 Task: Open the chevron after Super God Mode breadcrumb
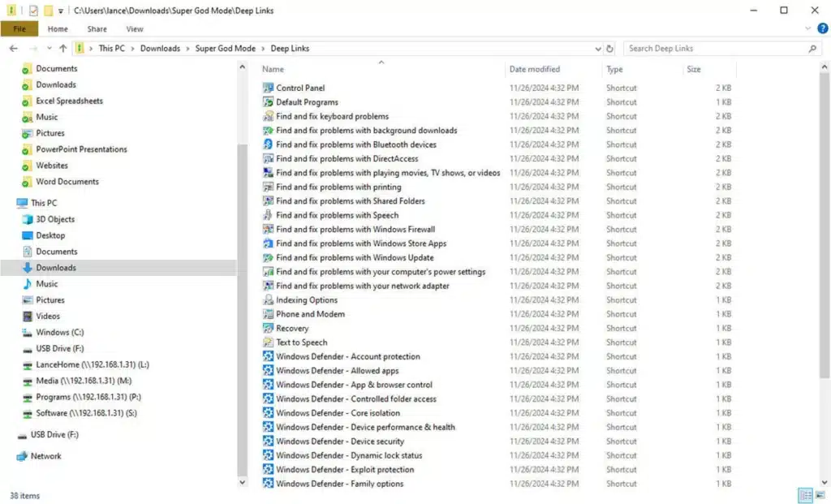263,49
